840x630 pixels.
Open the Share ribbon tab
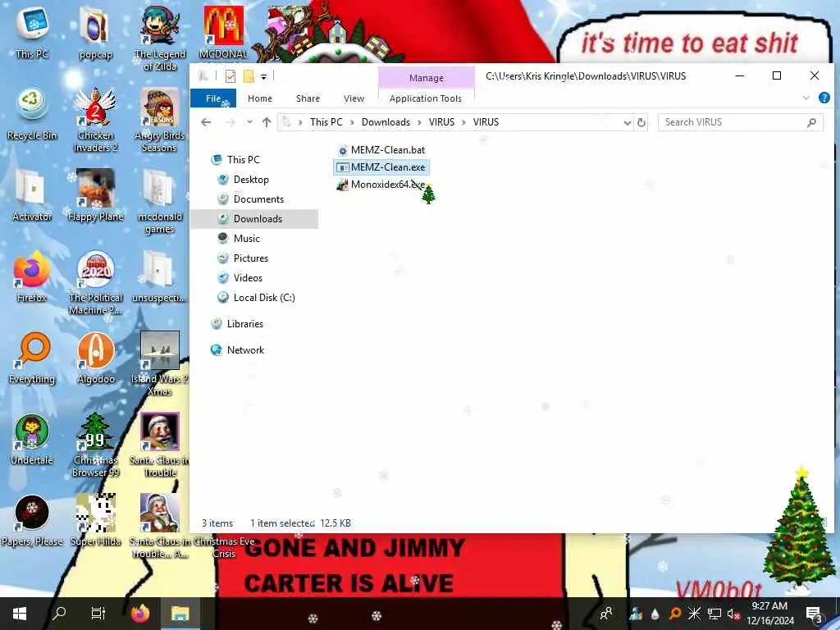tap(308, 98)
